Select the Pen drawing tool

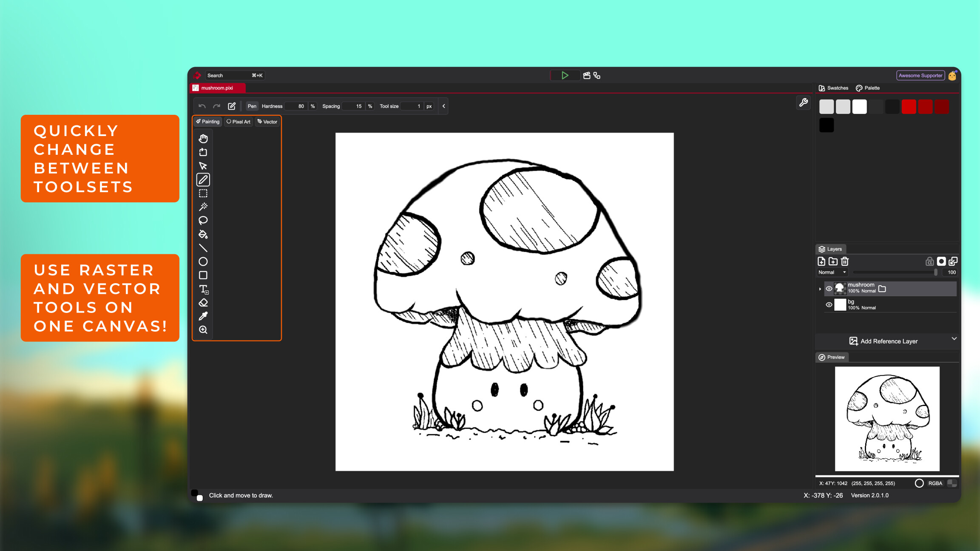(x=203, y=179)
